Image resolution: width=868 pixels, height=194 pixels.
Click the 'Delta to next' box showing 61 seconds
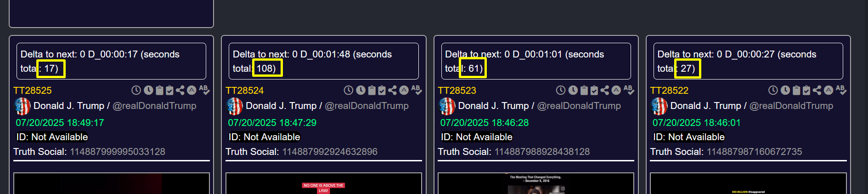pos(536,61)
